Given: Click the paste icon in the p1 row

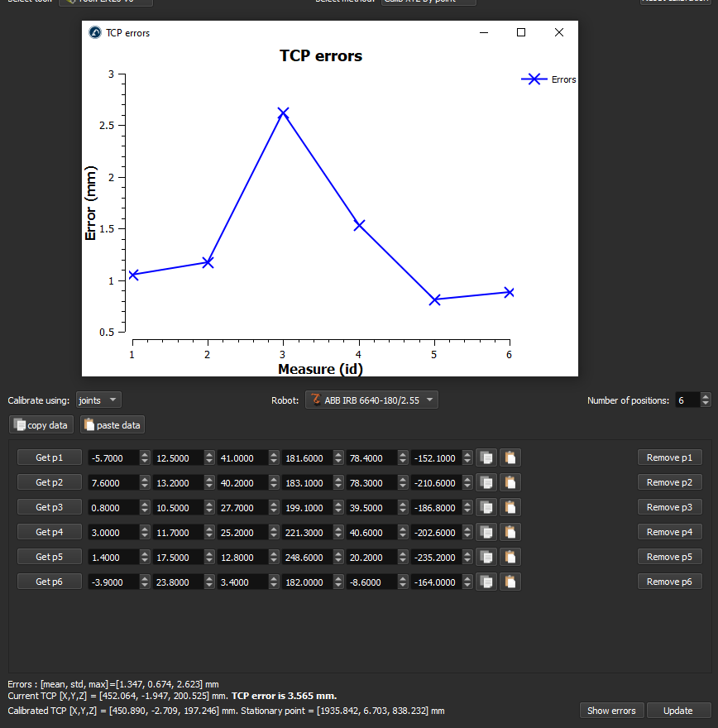Looking at the screenshot, I should (510, 457).
